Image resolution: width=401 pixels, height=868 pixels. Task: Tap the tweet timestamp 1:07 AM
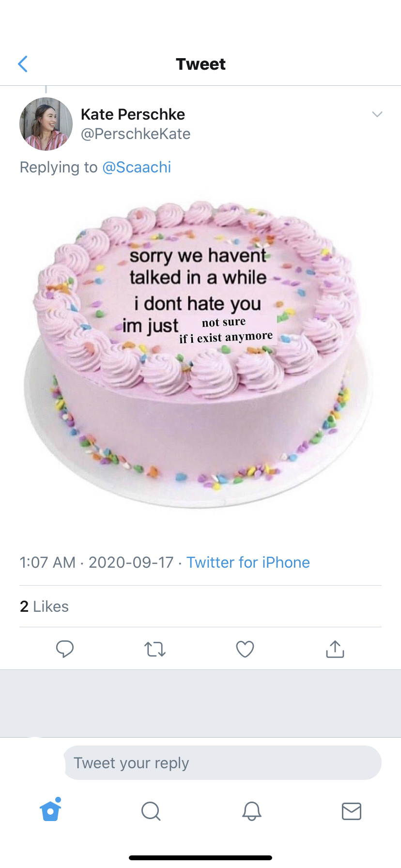coord(47,562)
